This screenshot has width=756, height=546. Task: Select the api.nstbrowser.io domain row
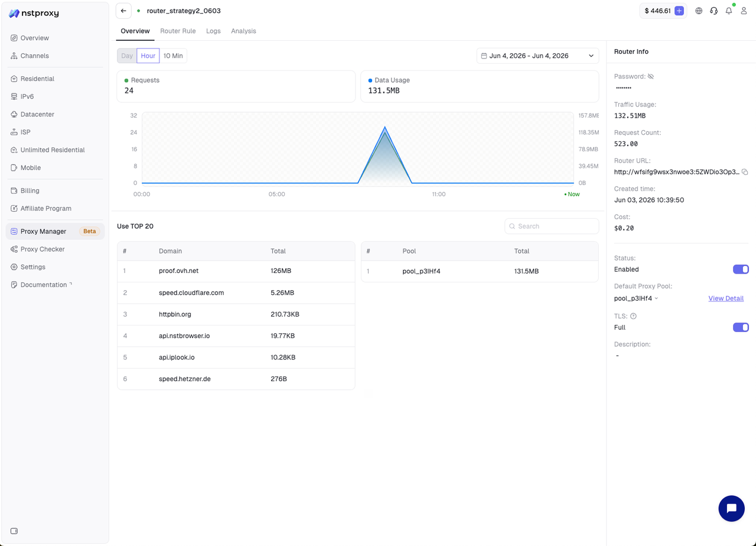click(x=236, y=336)
